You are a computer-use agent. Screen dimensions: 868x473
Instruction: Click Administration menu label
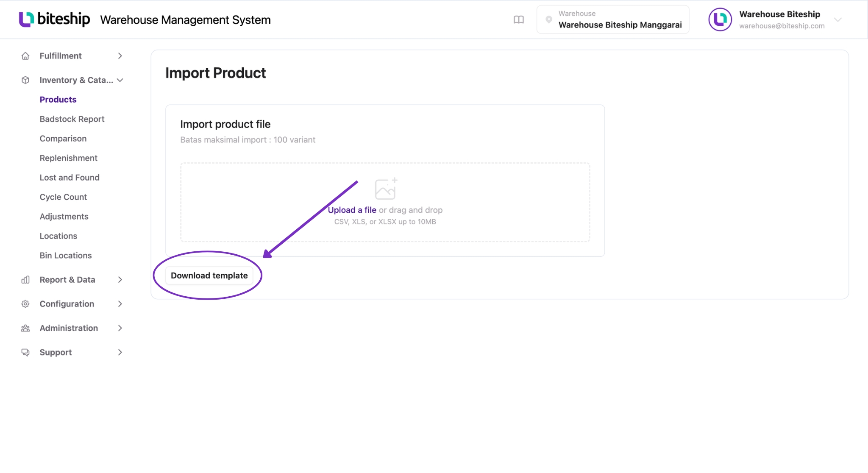coord(69,328)
